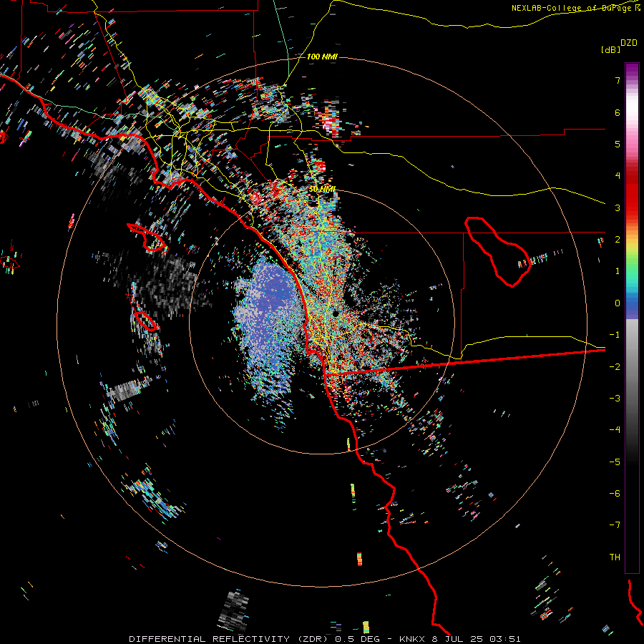Click the DZD label above the color bar
644x644 pixels.
point(629,43)
